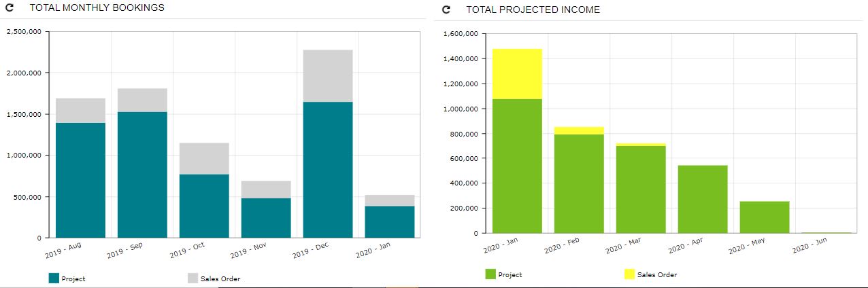Refresh the Total Projected Income chart
Viewport: 868px width, 288px height.
pos(446,10)
